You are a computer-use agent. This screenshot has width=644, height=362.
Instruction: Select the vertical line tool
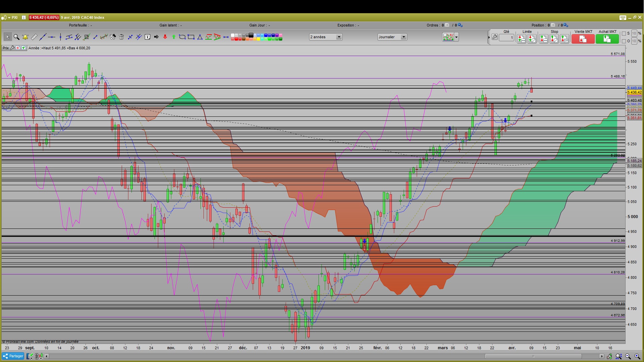(x=60, y=37)
